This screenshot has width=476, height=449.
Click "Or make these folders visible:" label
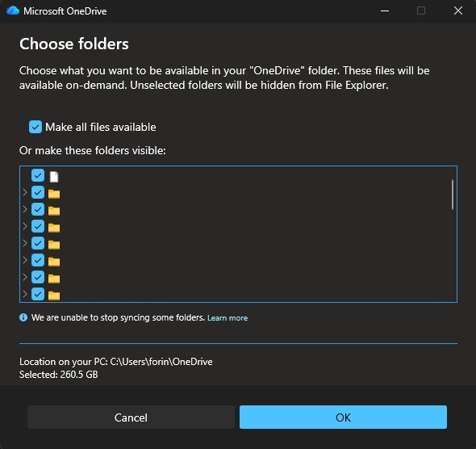[93, 150]
